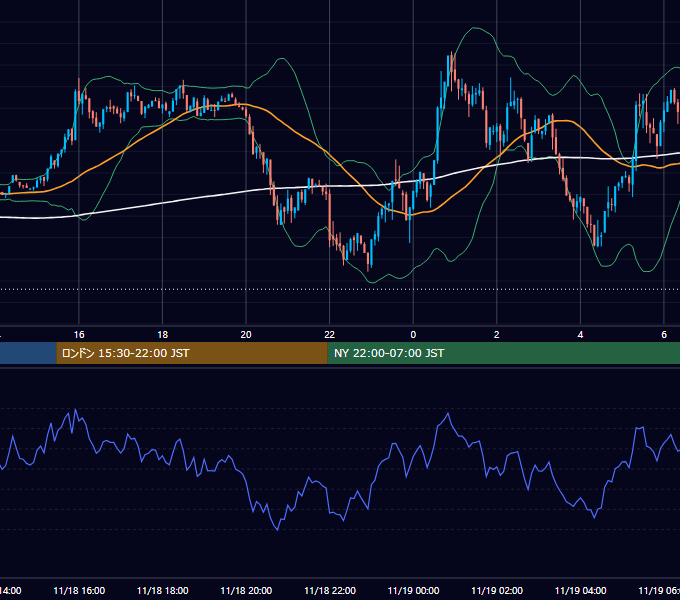Click the 2 hour axis label
The width and height of the screenshot is (680, 600).
497,335
